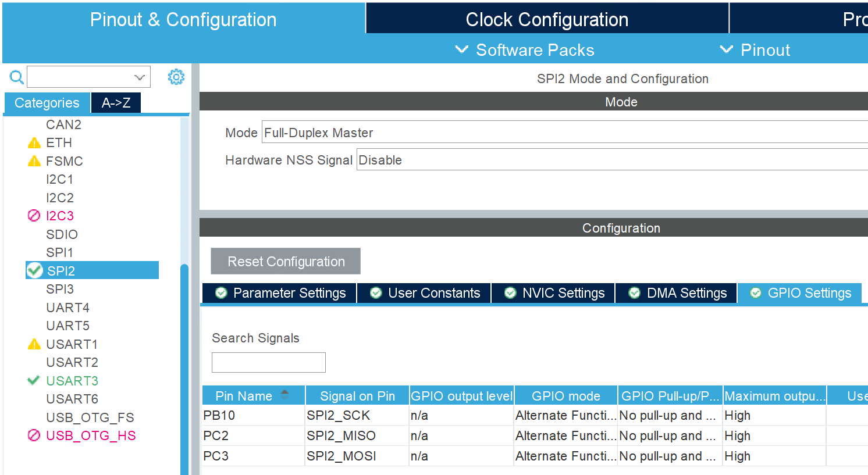Click the search magnifier icon

tap(17, 77)
